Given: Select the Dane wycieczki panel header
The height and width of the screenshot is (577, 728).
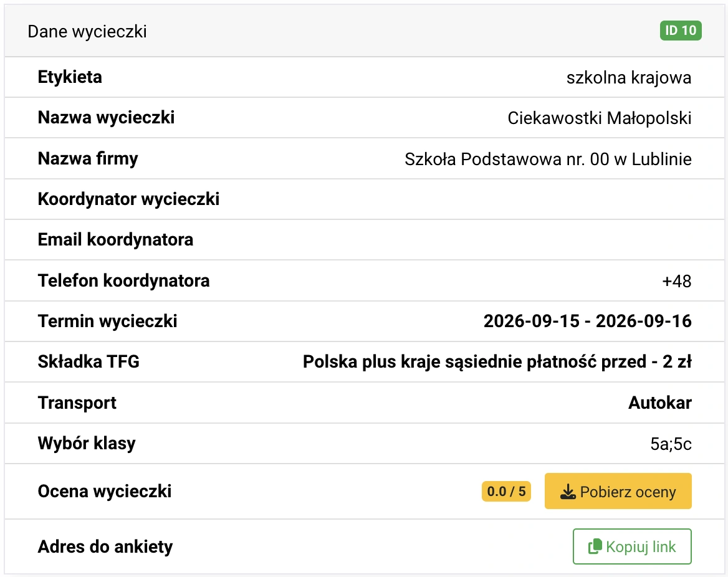Looking at the screenshot, I should point(365,31).
